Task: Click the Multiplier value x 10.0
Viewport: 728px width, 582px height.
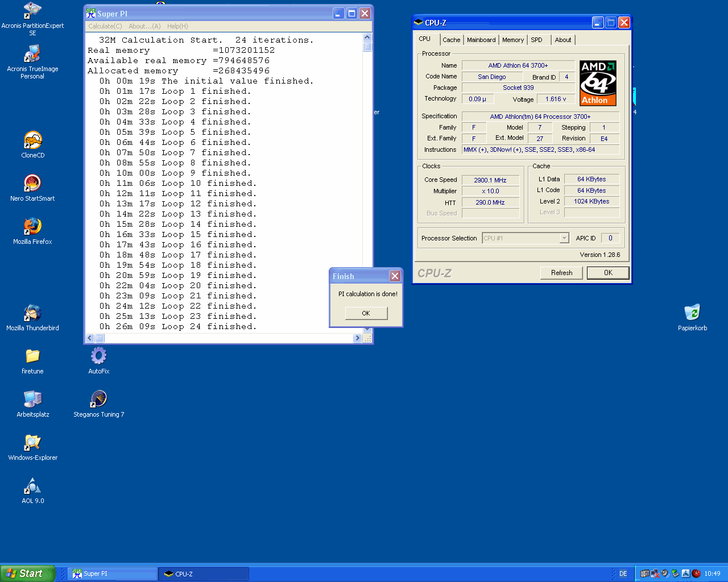Action: tap(490, 191)
